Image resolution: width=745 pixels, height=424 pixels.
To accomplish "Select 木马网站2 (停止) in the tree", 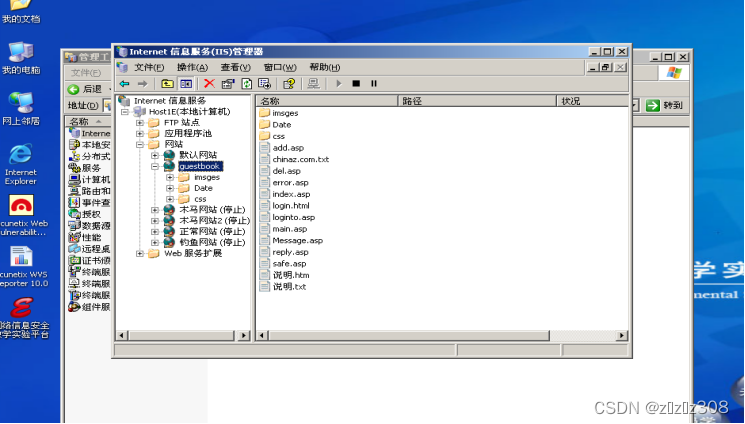I will pos(214,221).
